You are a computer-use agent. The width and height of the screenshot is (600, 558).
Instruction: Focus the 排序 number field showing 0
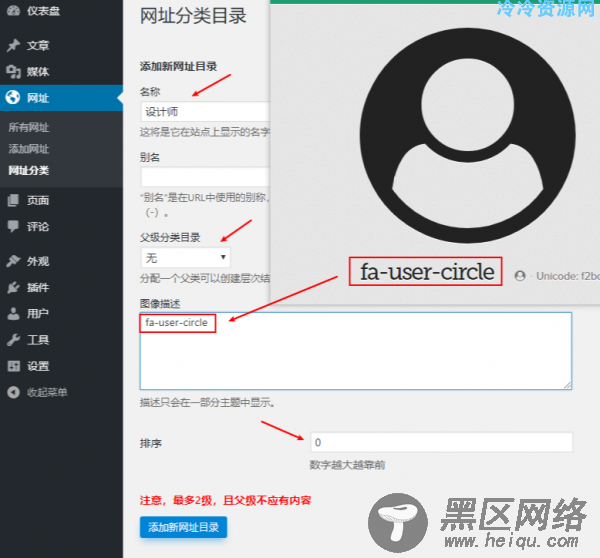(x=442, y=442)
